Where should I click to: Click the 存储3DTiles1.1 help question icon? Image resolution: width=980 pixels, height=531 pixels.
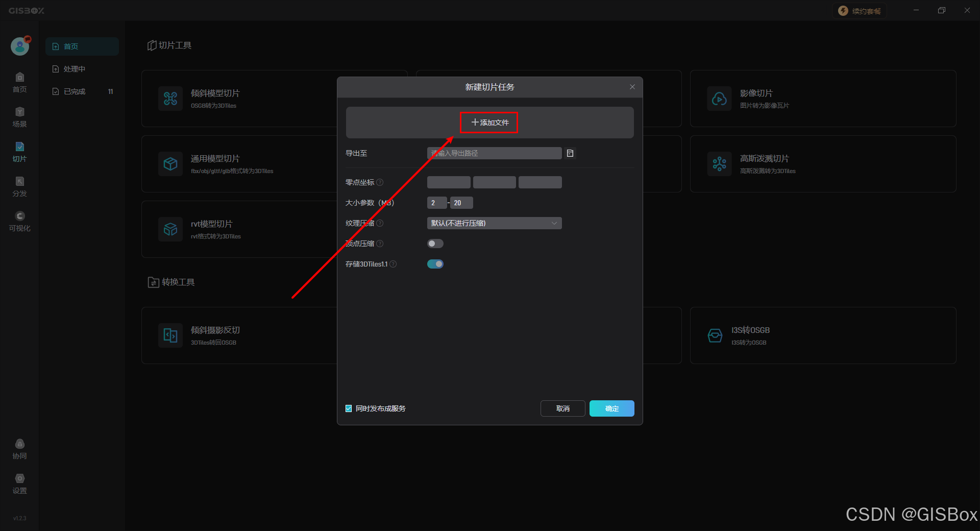(393, 264)
